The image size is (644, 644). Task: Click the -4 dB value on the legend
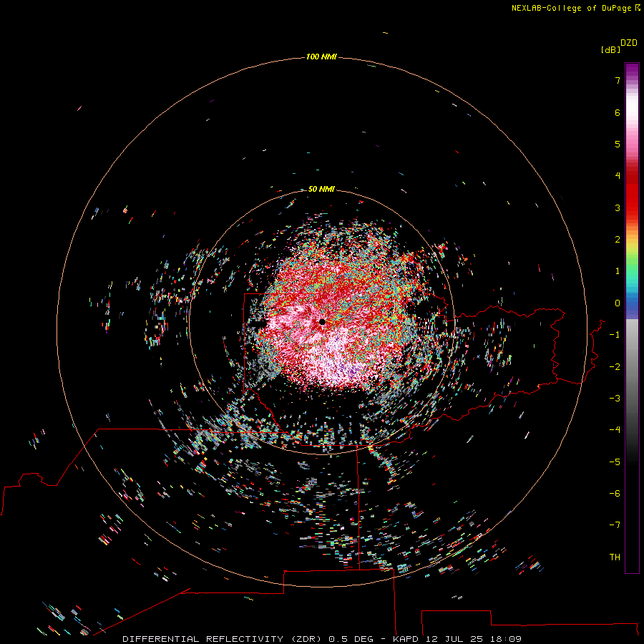[x=615, y=429]
